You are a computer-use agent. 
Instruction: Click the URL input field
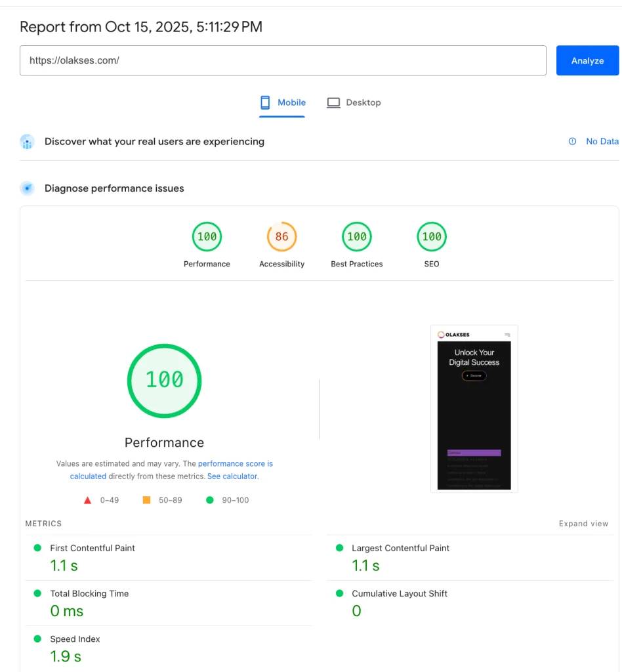coord(283,60)
